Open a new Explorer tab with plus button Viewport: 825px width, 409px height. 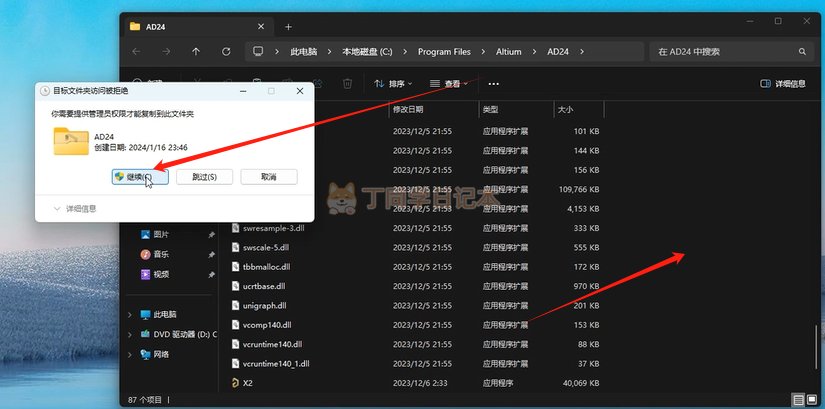click(x=288, y=27)
